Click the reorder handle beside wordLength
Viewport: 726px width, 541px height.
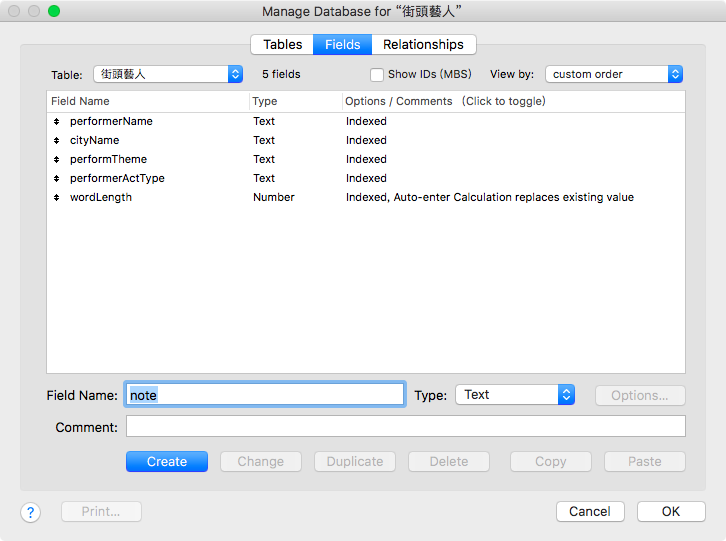56,197
